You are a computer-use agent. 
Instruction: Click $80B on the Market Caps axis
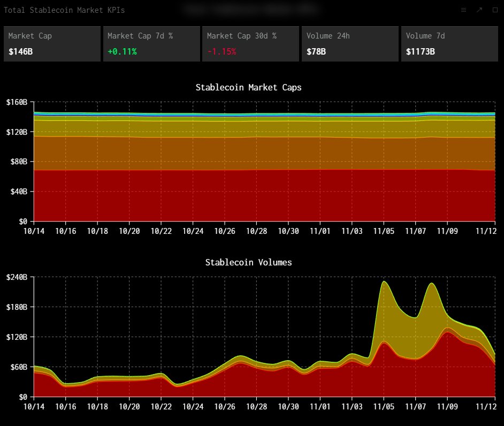pyautogui.click(x=19, y=162)
